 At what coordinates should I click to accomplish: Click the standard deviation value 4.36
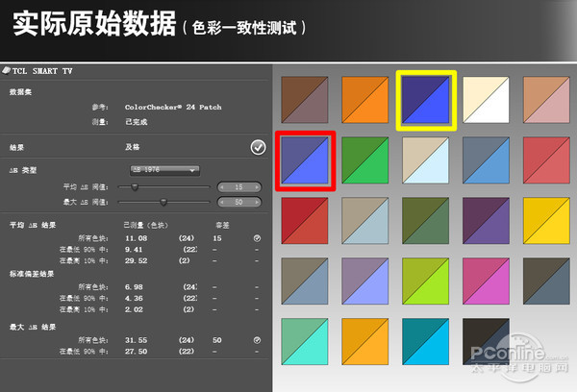(x=134, y=298)
